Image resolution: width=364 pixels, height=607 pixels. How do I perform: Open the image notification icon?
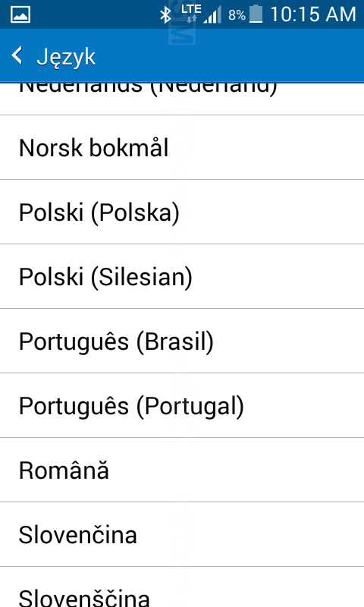[20, 14]
